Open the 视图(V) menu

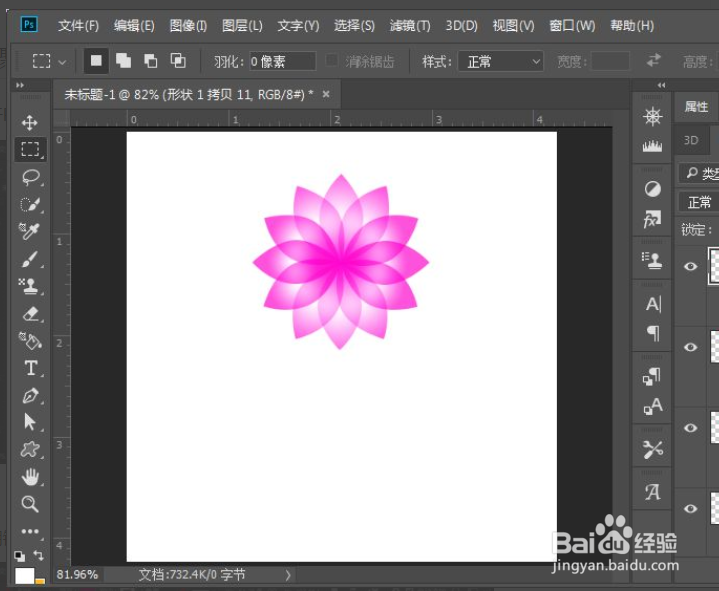514,25
